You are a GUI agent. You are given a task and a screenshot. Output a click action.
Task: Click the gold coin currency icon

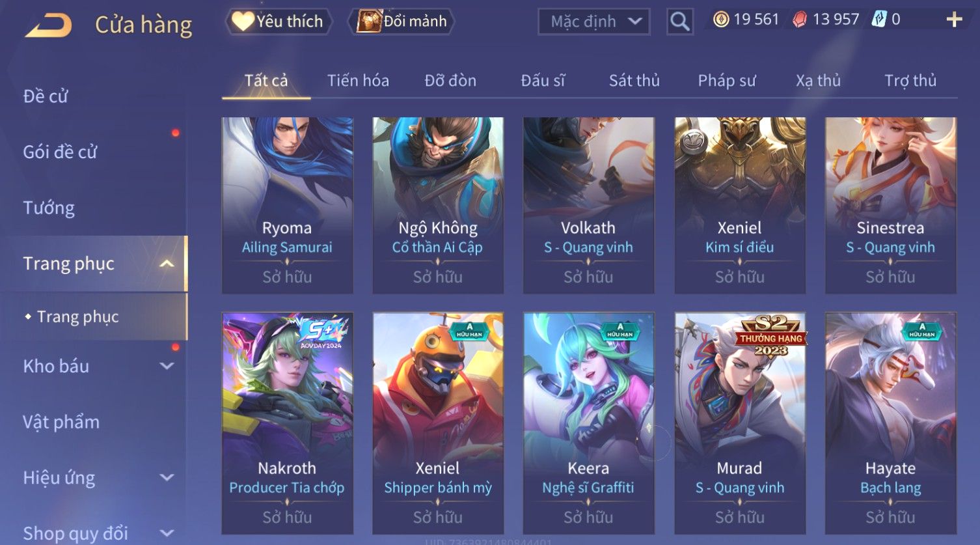[721, 20]
